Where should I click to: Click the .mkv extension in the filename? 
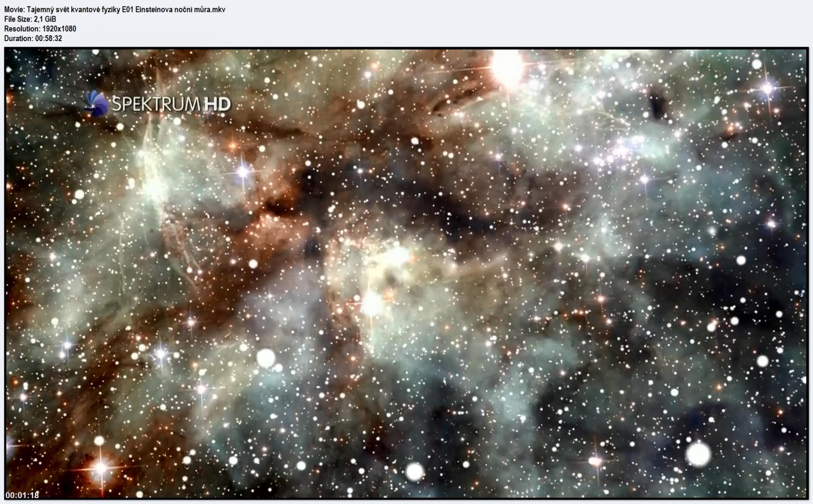(x=218, y=9)
